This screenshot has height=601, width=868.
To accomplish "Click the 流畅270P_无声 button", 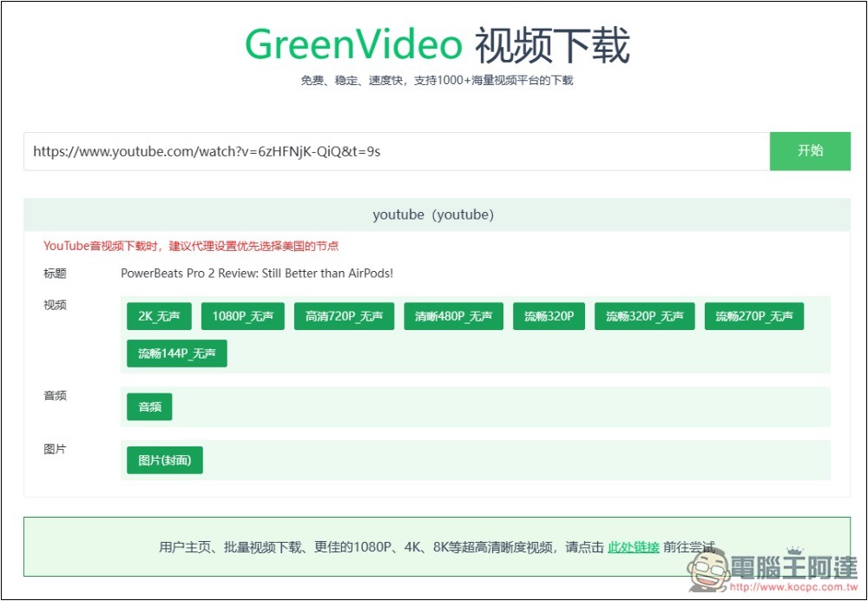I will pos(753,317).
